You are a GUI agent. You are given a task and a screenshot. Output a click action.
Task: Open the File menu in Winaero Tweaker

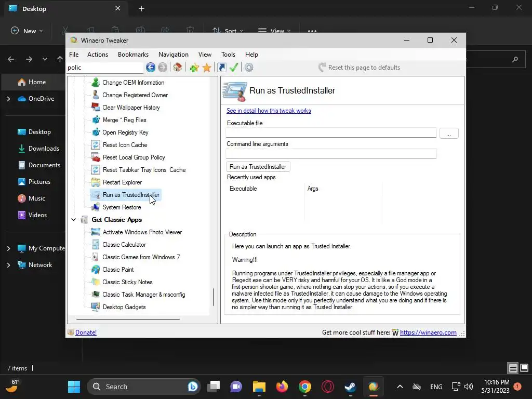(x=74, y=54)
